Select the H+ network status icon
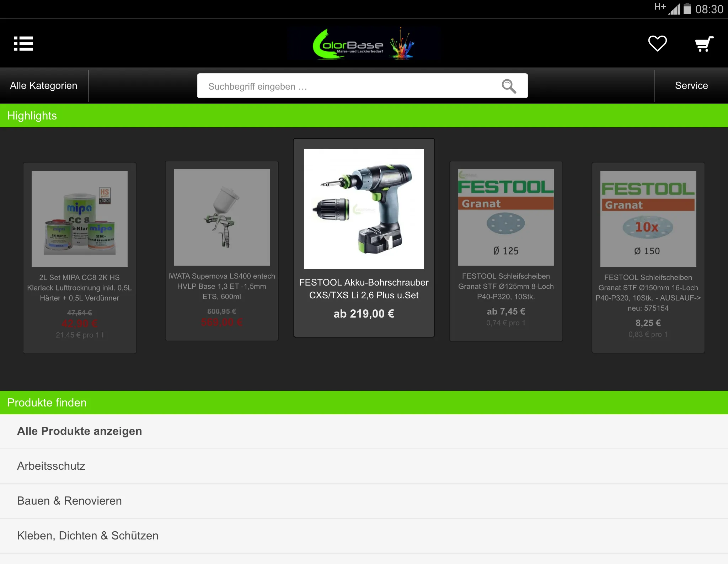 pyautogui.click(x=659, y=8)
